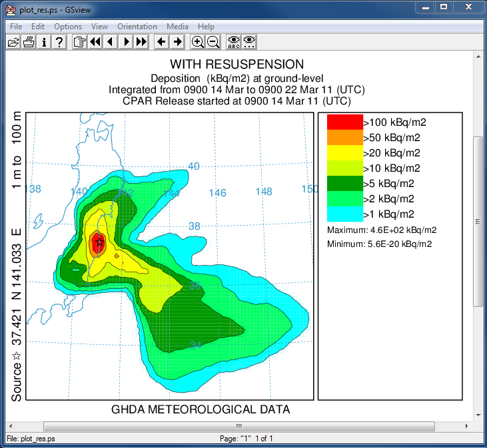Image resolution: width=487 pixels, height=448 pixels.
Task: Open the Media menu
Action: click(x=177, y=27)
